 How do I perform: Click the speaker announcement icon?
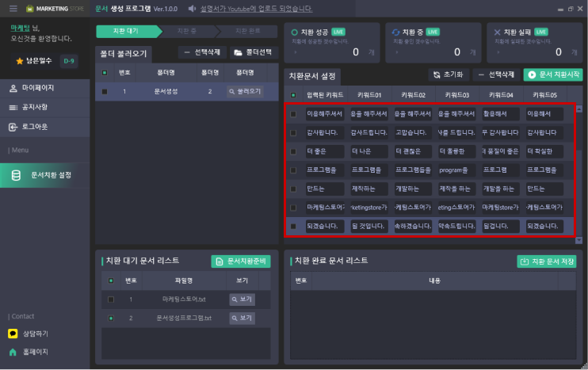tap(192, 8)
